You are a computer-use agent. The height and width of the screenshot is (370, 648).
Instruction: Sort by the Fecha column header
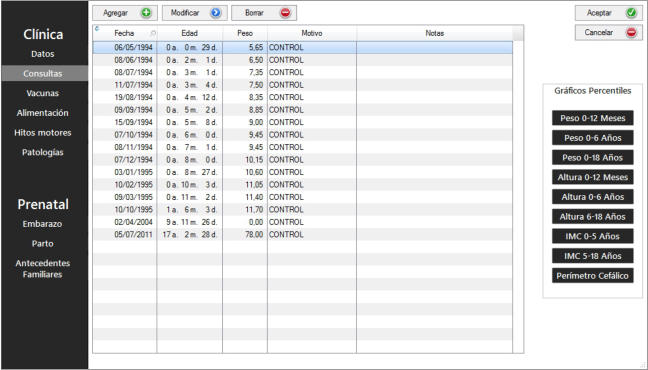(x=124, y=33)
